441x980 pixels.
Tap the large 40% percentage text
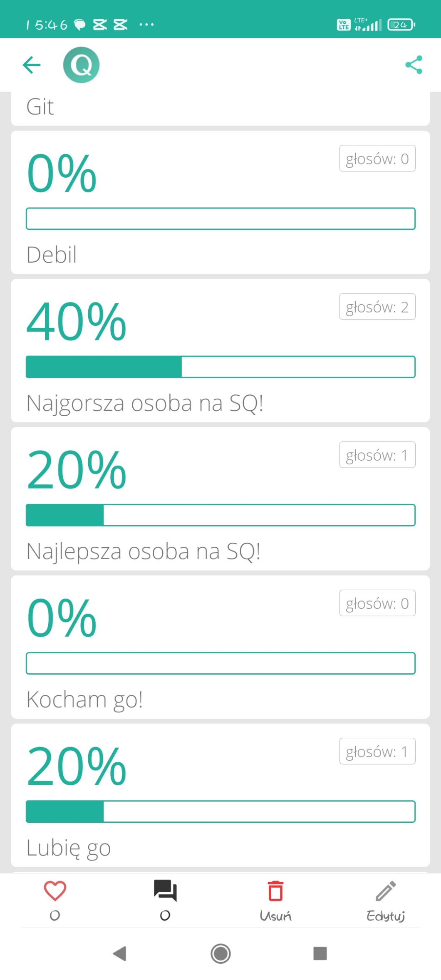(77, 321)
